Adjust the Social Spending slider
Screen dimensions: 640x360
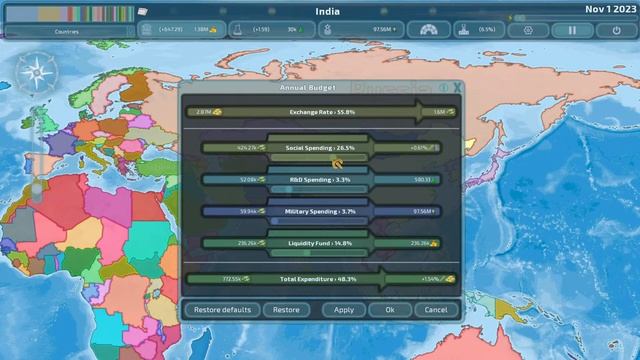pyautogui.click(x=319, y=158)
